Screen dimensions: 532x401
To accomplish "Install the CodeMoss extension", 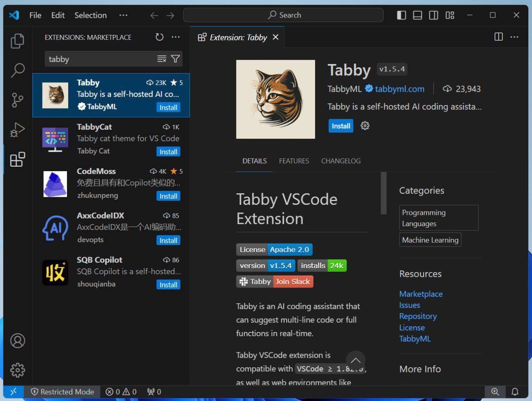I will (168, 196).
